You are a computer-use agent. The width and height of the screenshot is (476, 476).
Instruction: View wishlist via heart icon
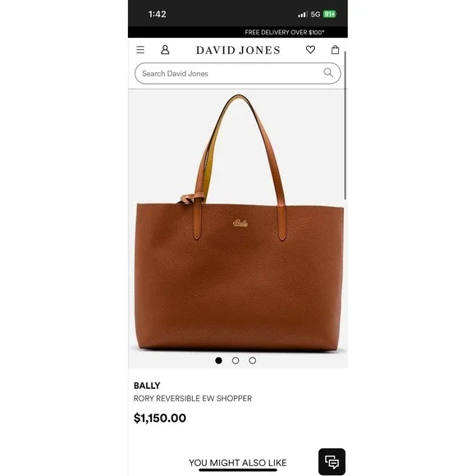pyautogui.click(x=310, y=49)
